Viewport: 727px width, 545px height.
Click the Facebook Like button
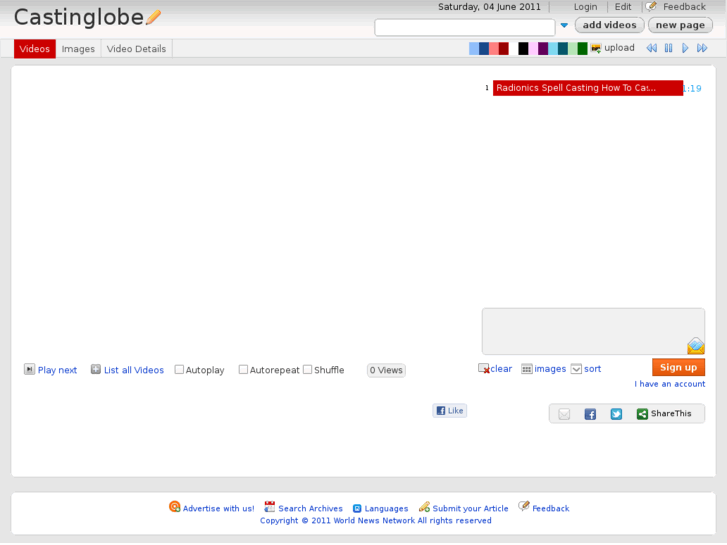point(450,410)
